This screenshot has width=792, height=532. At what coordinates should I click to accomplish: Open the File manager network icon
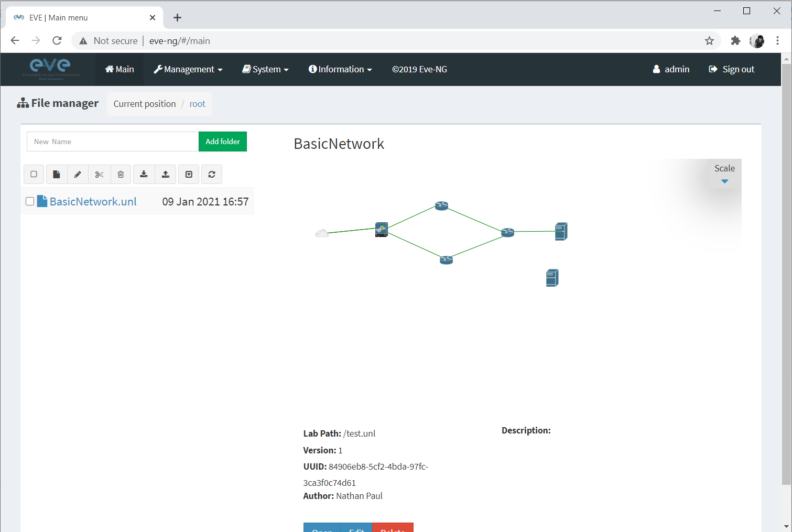click(x=23, y=103)
